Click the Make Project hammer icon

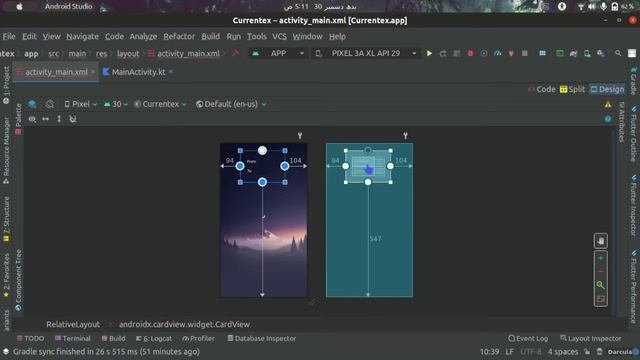(236, 53)
